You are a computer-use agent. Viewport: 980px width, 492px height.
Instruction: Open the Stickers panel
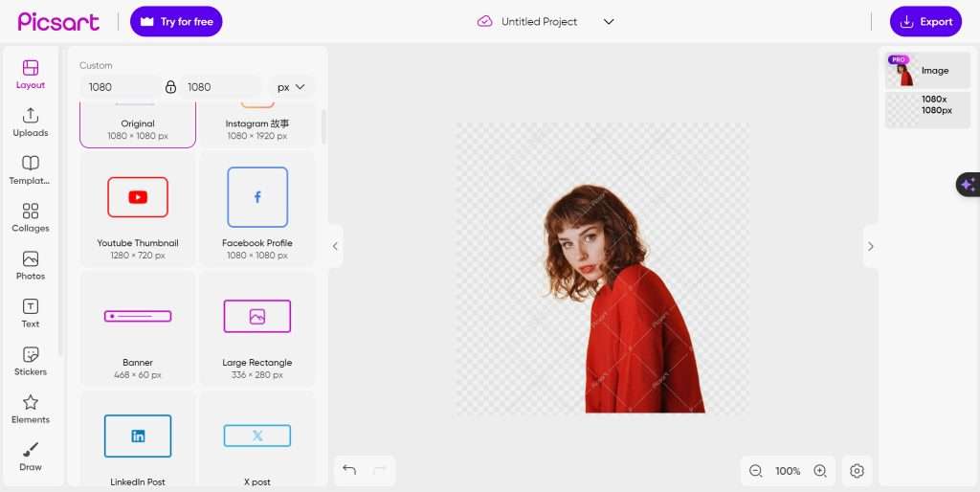[x=30, y=361]
